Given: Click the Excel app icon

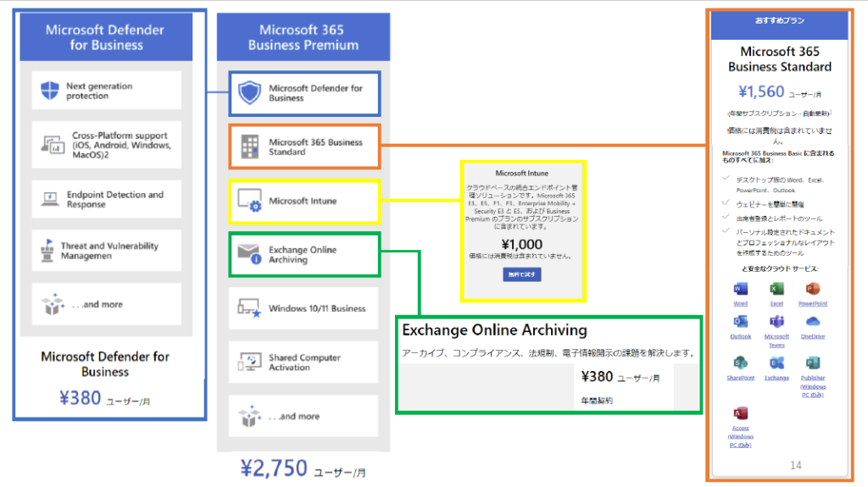Looking at the screenshot, I should click(776, 289).
